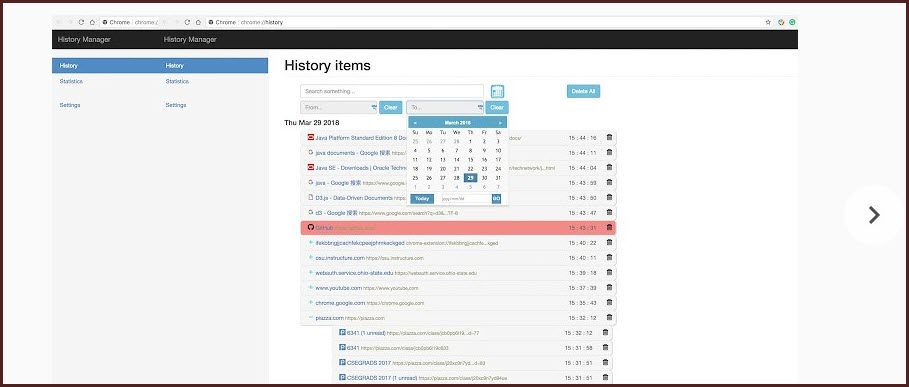
Task: Trash the d3 Google search entry
Action: point(609,213)
